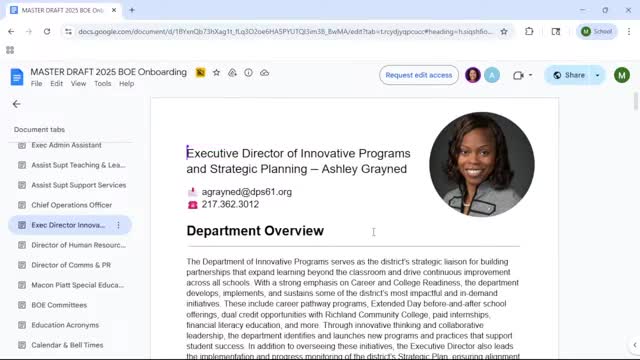Open a new browser tab

tap(132, 10)
